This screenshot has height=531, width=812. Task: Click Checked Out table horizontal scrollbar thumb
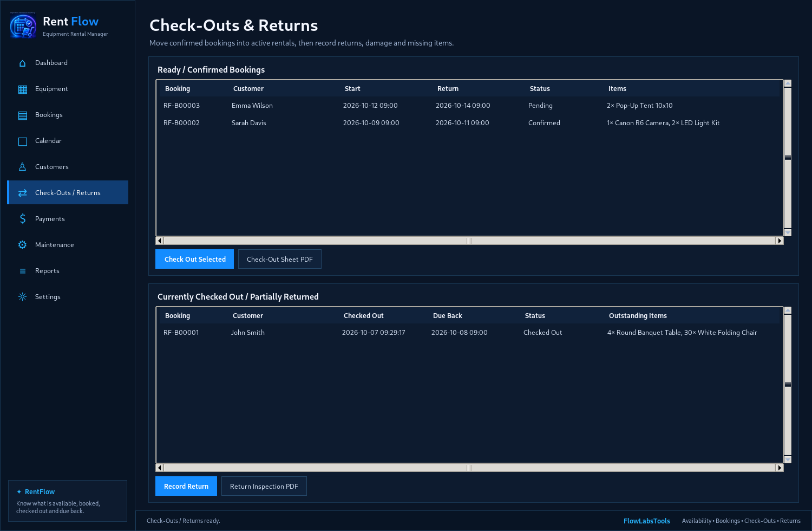click(x=469, y=468)
